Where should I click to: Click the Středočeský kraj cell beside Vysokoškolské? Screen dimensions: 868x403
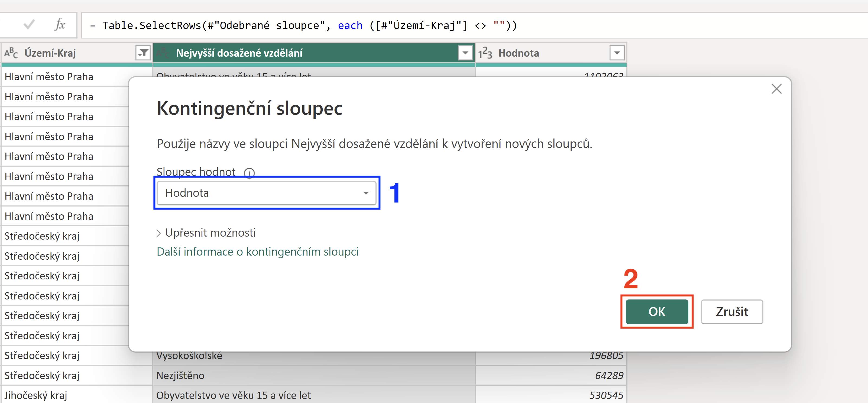point(77,356)
